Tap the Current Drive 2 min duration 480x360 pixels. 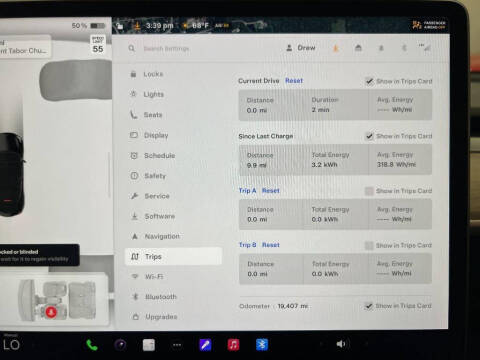320,110
